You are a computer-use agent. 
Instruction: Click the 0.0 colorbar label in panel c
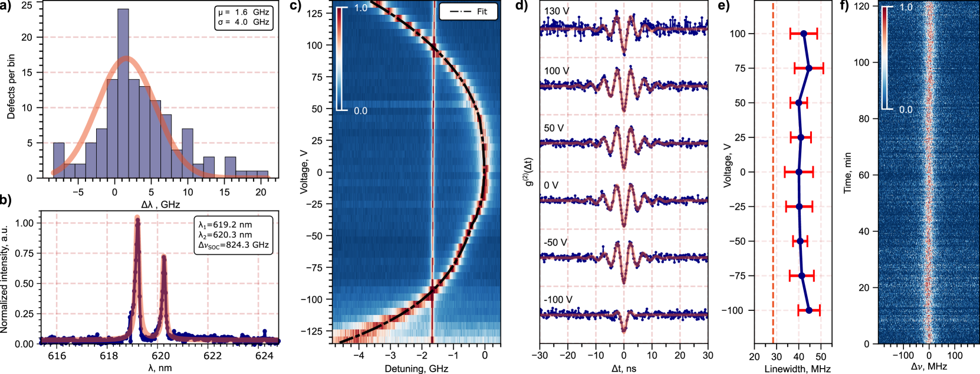click(x=360, y=111)
